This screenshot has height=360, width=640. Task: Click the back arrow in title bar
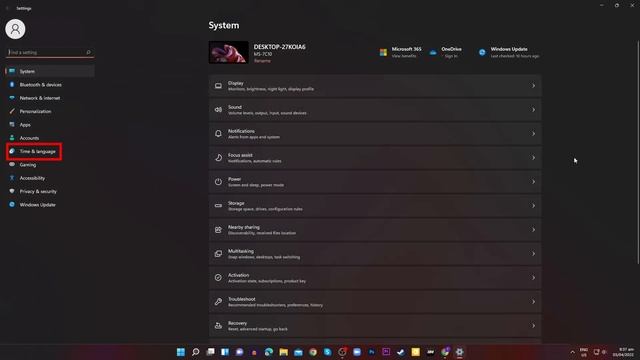pyautogui.click(x=7, y=8)
